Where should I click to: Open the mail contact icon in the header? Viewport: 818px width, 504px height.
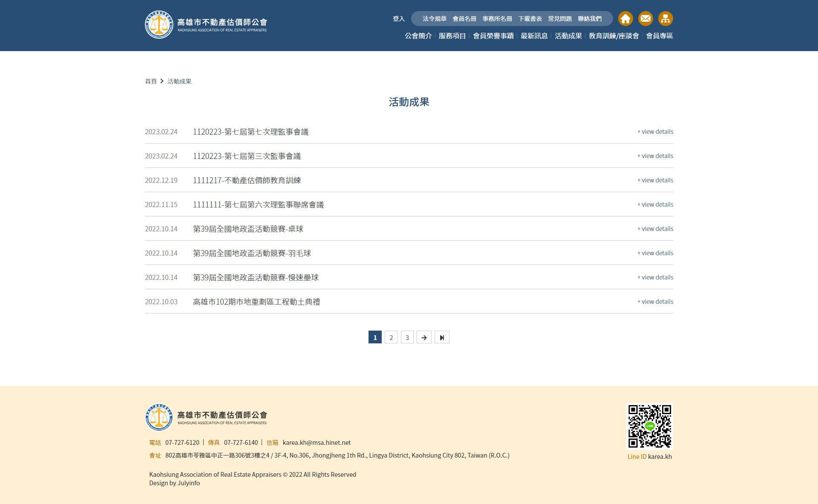pos(645,19)
